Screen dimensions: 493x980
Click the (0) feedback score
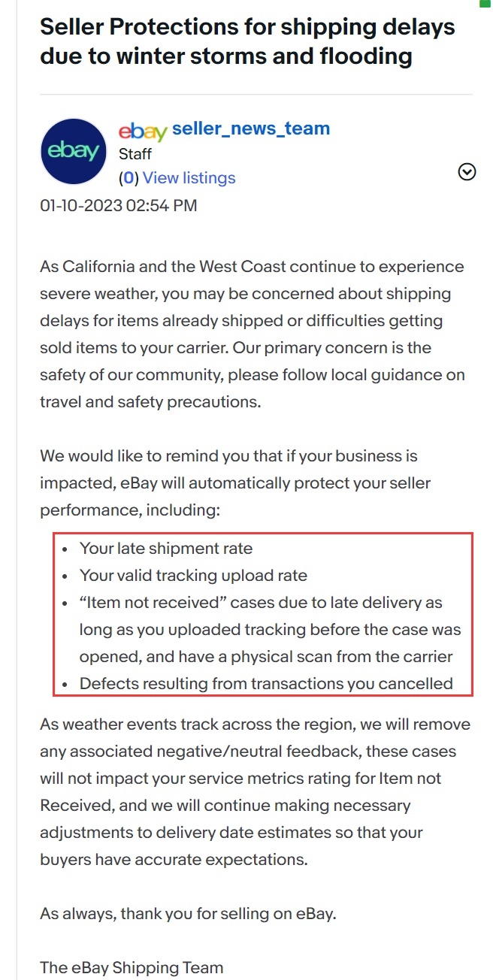(129, 178)
